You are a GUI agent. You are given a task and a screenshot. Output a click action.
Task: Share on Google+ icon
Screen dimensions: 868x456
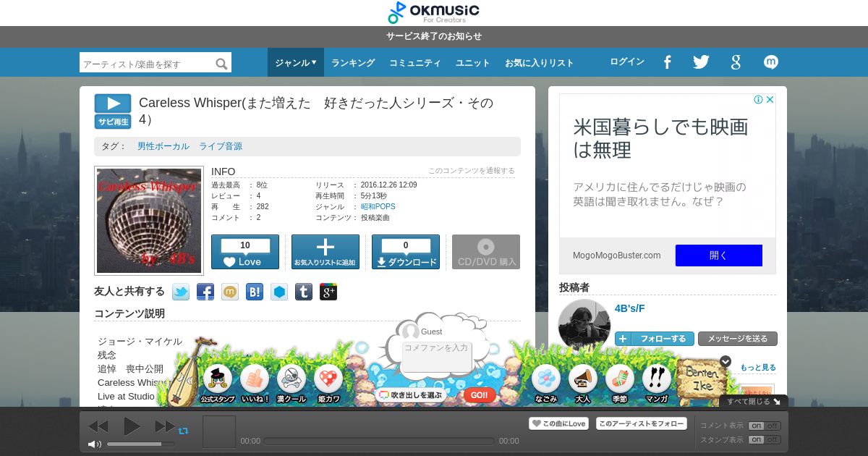328,292
